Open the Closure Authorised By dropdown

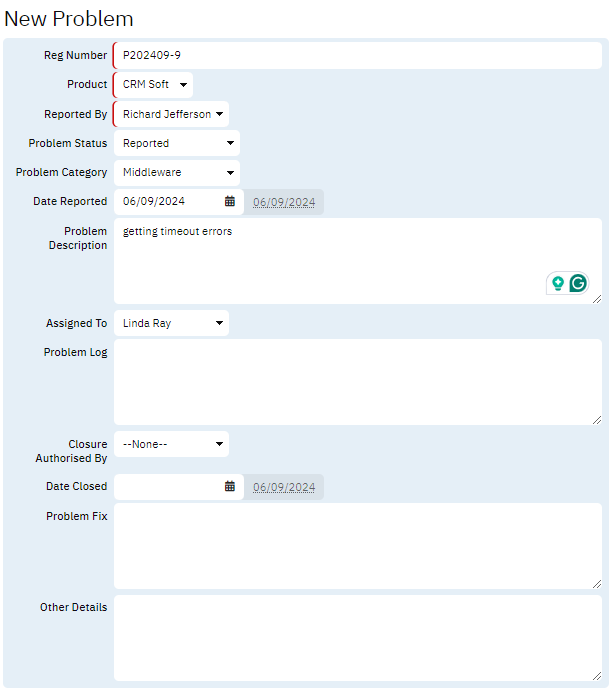(171, 444)
